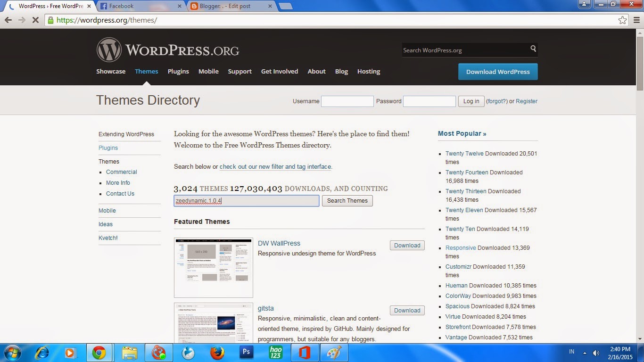The width and height of the screenshot is (644, 362).
Task: Open Mobile in the top navigation
Action: click(x=208, y=72)
